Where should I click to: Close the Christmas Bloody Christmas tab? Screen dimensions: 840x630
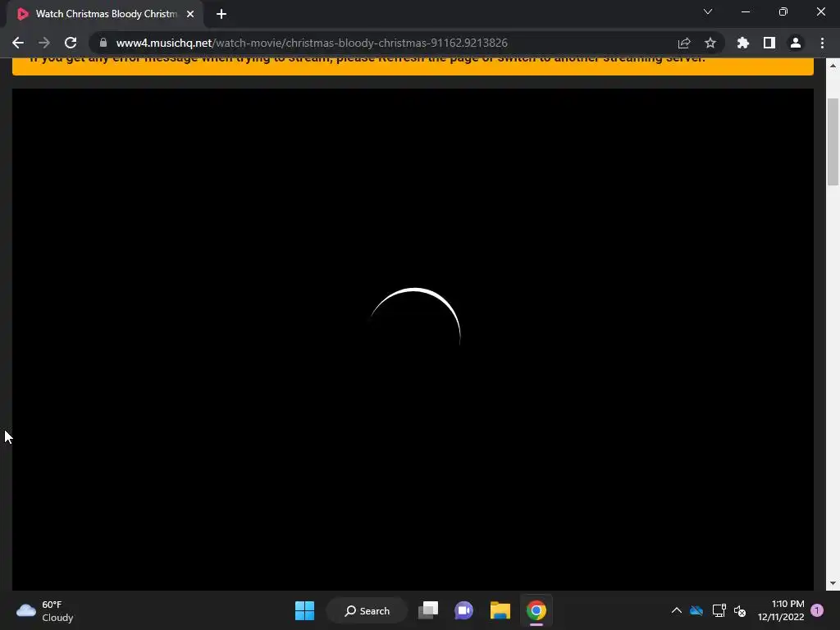(190, 14)
